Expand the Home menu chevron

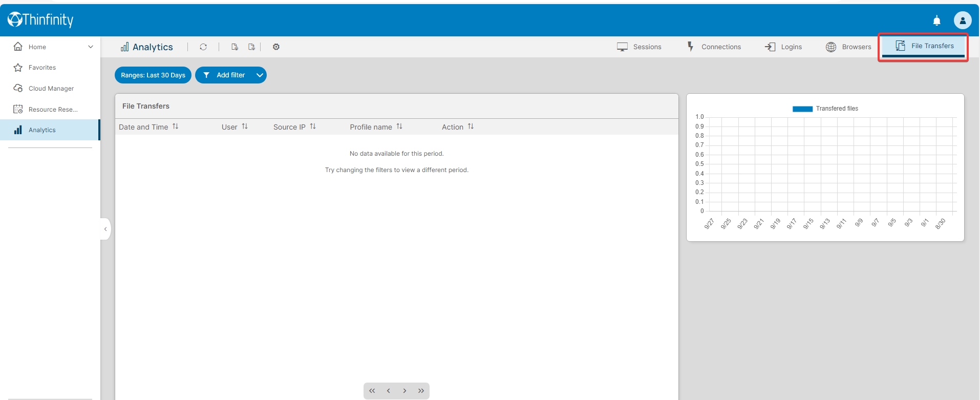coord(91,47)
